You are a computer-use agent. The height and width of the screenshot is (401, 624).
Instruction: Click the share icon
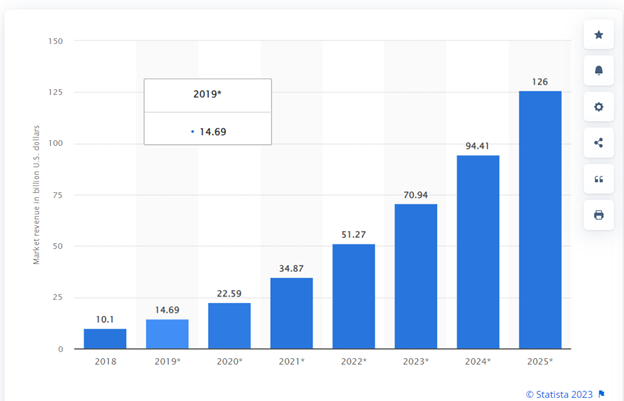tap(598, 143)
